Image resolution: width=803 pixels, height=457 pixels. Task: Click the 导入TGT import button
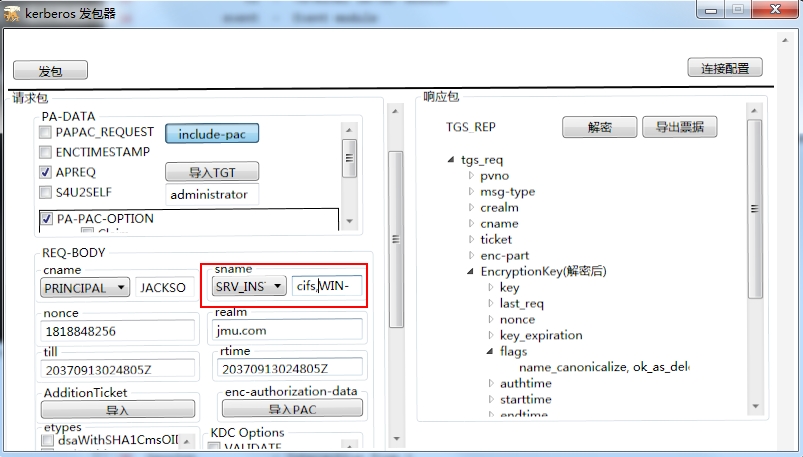click(x=212, y=171)
